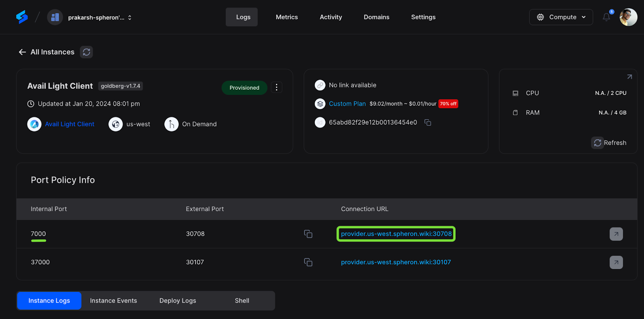This screenshot has height=319, width=644.
Task: Expand resource panel with the corner arrow
Action: coord(630,76)
